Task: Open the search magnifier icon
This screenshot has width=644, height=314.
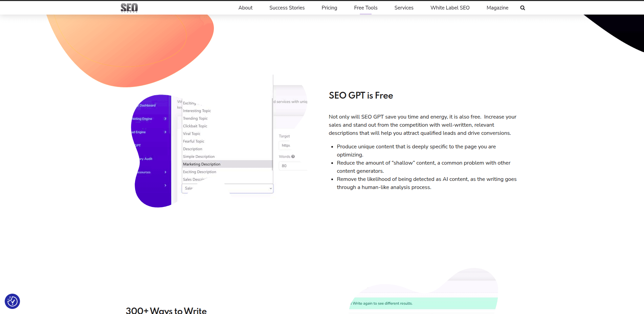Action: click(x=523, y=8)
